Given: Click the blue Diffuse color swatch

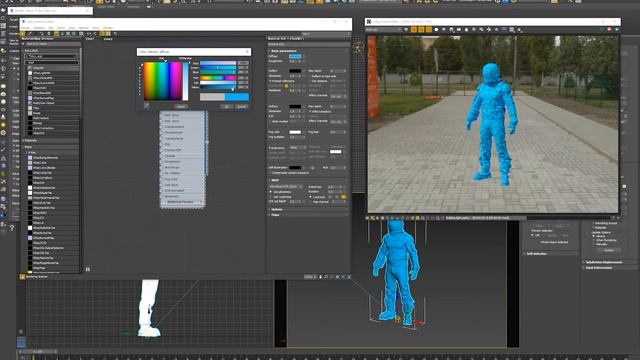Looking at the screenshot, I should click(x=295, y=56).
